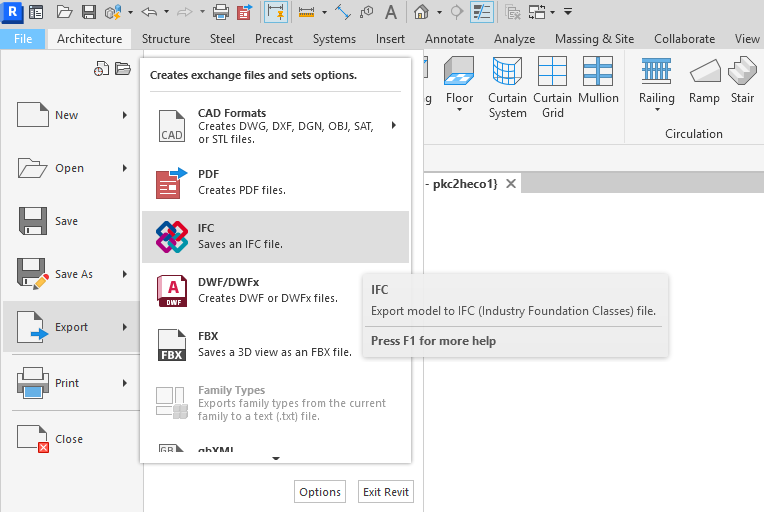Click the Section tool icon
This screenshot has width=764, height=512.
click(457, 12)
